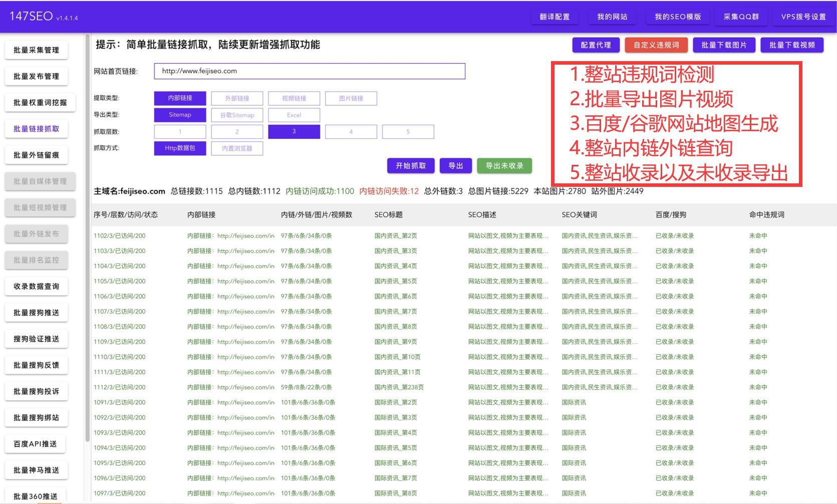Set crawl depth 抓取层数 to 5
Image resolution: width=837 pixels, height=504 pixels.
(408, 131)
